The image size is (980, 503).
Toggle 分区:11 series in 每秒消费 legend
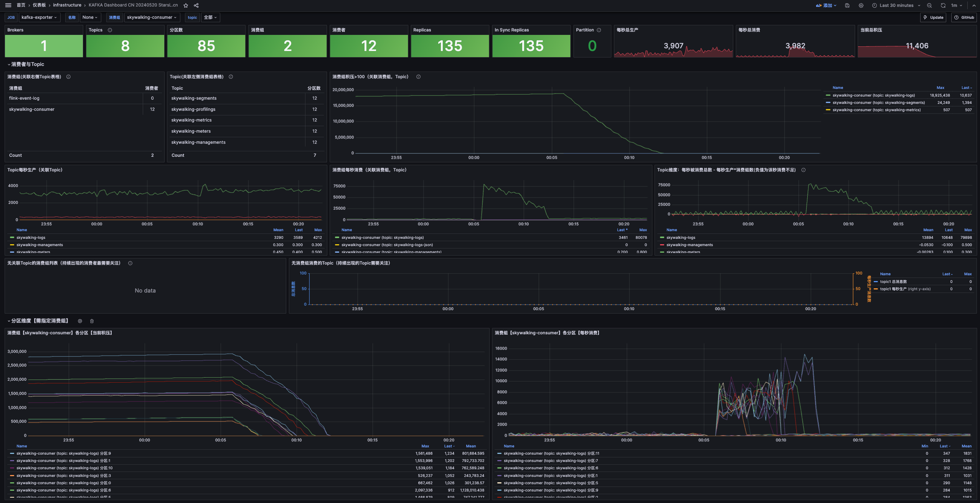pyautogui.click(x=551, y=454)
